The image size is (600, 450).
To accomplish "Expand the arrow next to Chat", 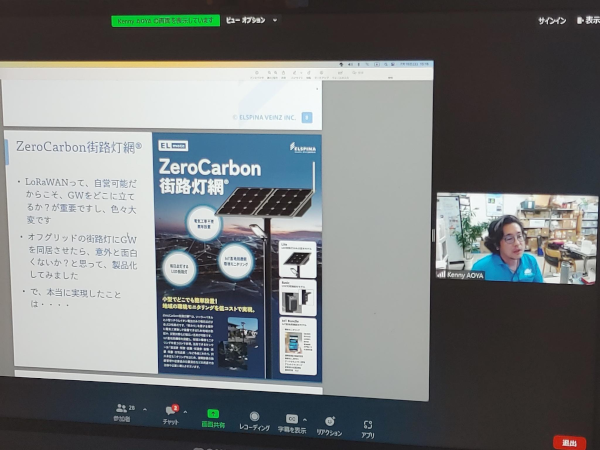I will pos(186,412).
